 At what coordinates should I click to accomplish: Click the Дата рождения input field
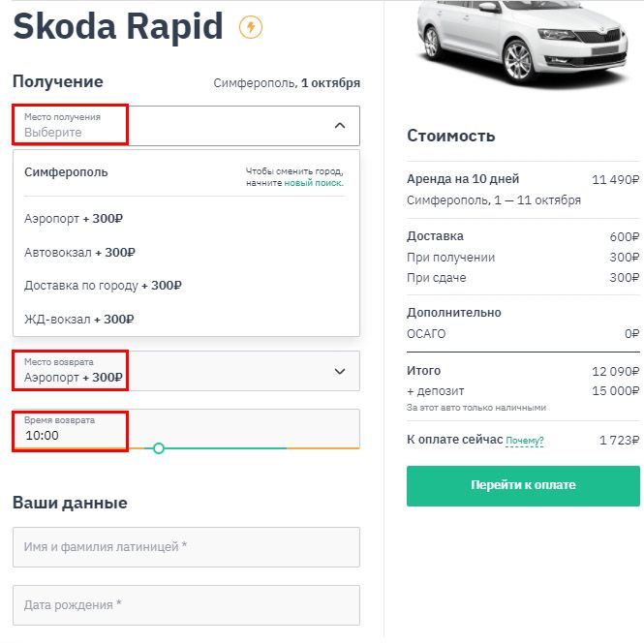[186, 605]
